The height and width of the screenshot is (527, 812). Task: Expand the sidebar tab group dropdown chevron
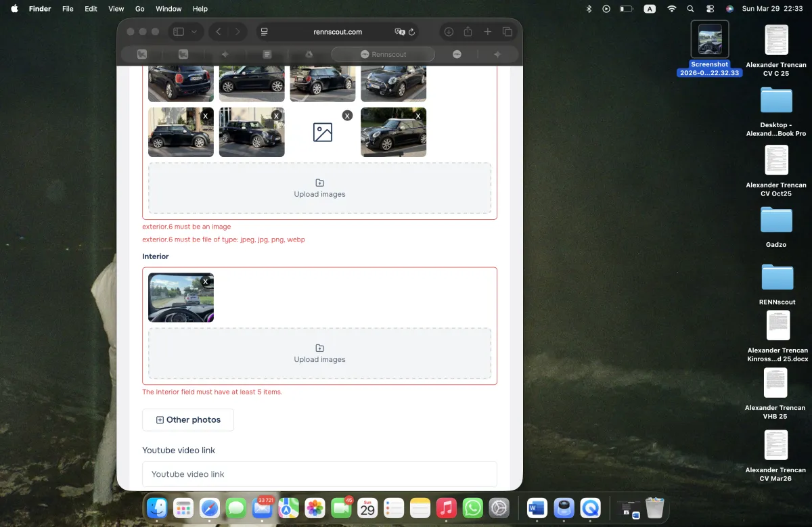(x=194, y=32)
